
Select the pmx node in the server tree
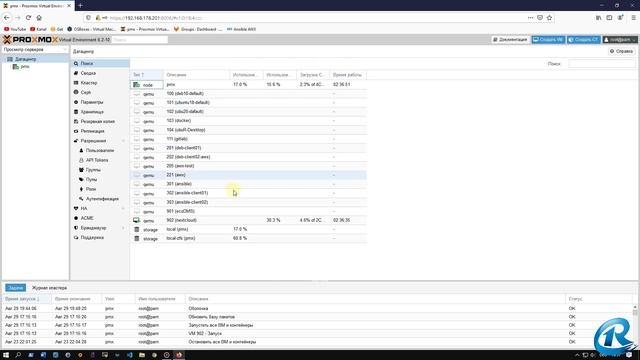(24, 67)
